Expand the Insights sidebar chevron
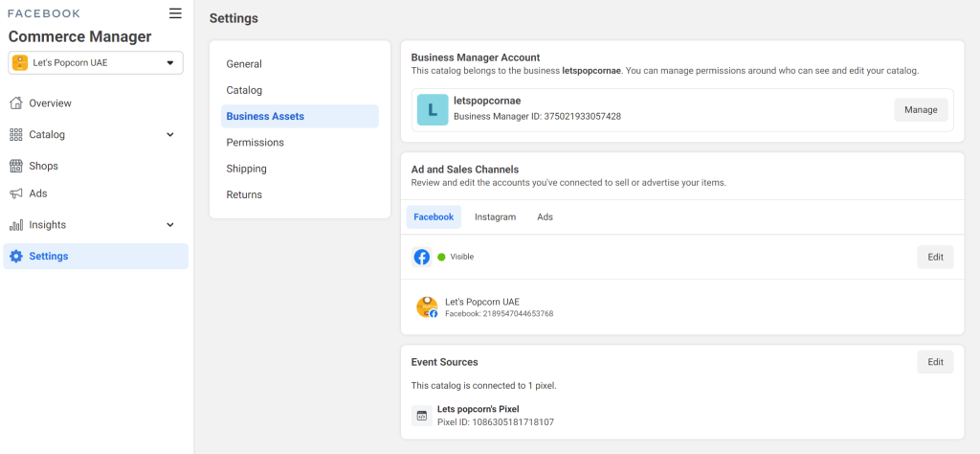Viewport: 980px width, 454px height. pos(170,224)
